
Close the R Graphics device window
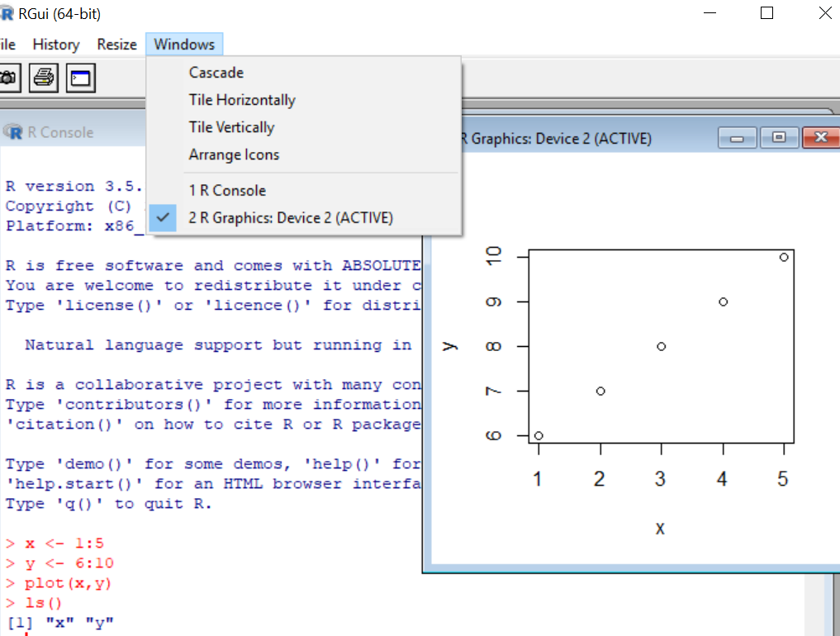[x=821, y=138]
